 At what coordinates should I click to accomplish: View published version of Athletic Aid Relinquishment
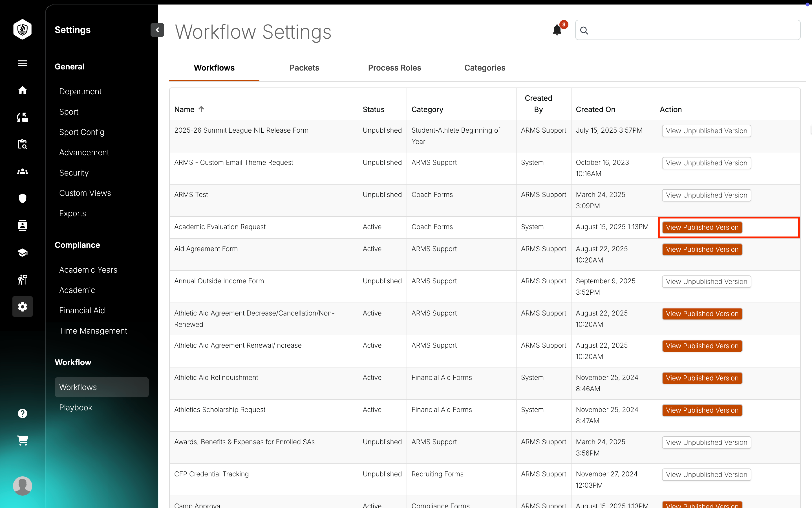click(x=702, y=378)
